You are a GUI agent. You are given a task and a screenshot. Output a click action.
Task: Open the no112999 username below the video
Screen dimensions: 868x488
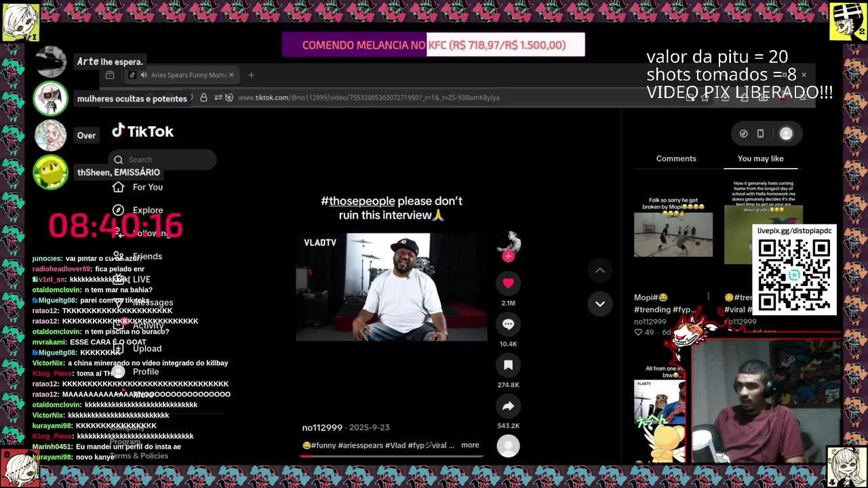tap(322, 428)
